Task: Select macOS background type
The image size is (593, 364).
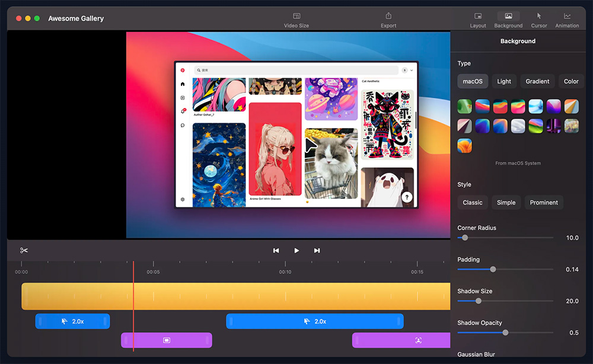Action: point(473,81)
